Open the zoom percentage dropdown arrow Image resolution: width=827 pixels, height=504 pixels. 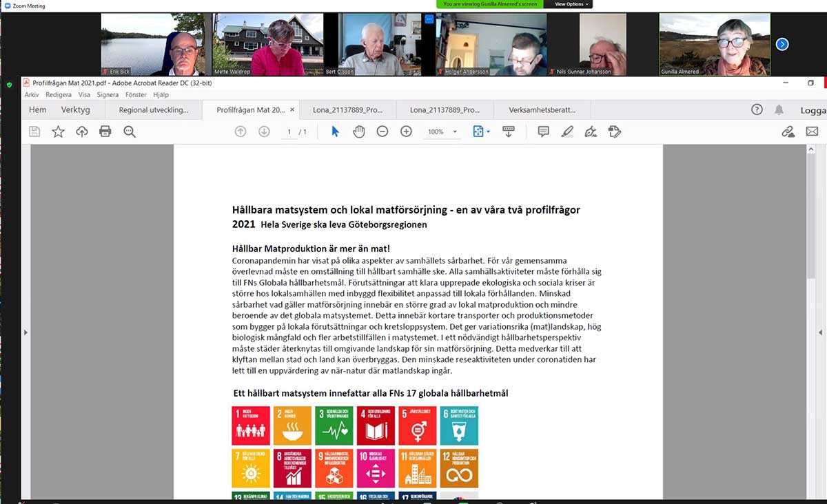(455, 132)
